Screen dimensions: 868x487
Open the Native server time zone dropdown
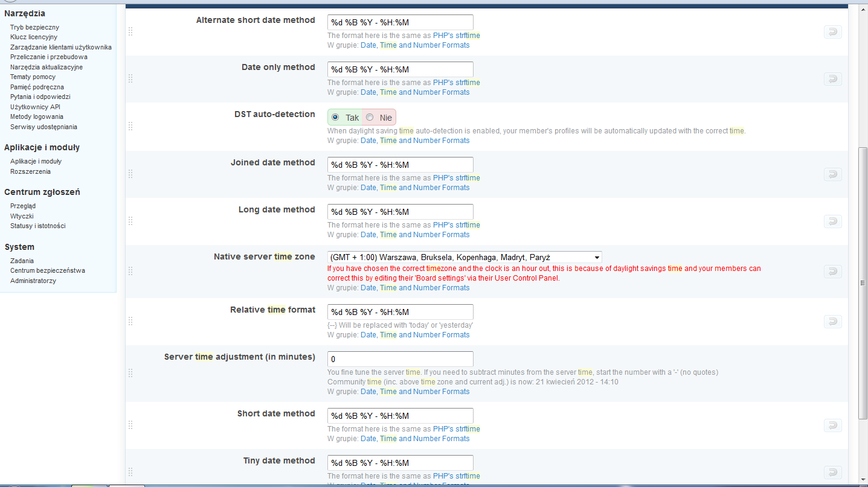[464, 257]
